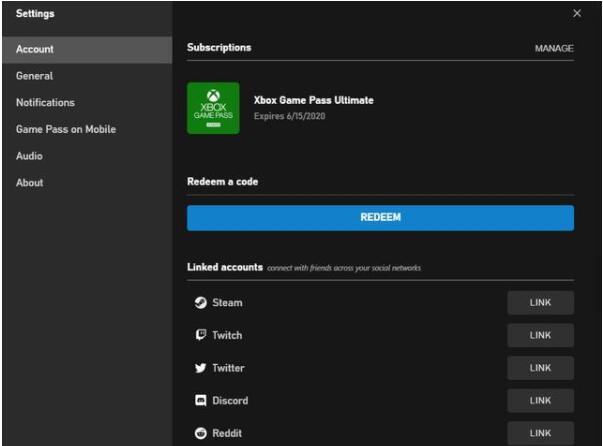This screenshot has width=603, height=446.
Task: Click the Twitter bird icon
Action: [199, 368]
